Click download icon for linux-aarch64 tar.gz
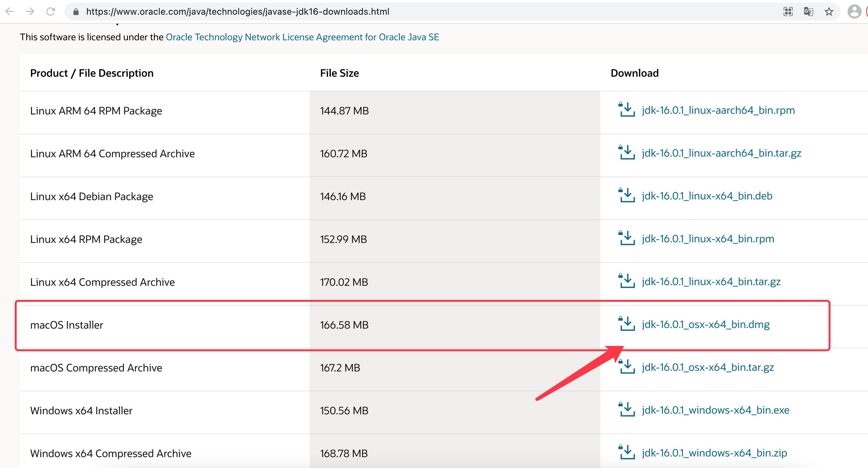This screenshot has height=468, width=868. click(x=626, y=152)
